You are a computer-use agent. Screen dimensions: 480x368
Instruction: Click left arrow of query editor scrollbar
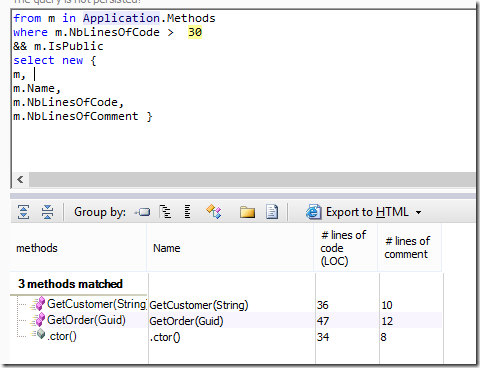tap(20, 179)
